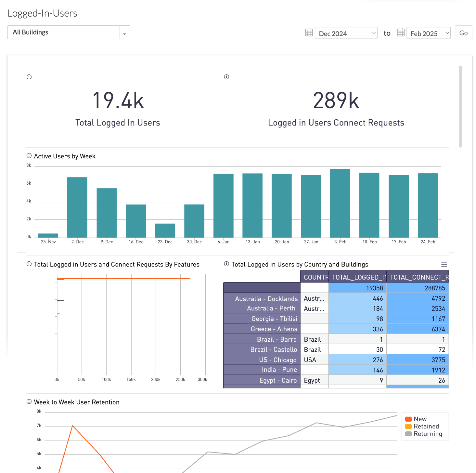Viewport: 476px width, 473px height.
Task: Click info icon beside Country and Buildings title
Action: point(226,264)
